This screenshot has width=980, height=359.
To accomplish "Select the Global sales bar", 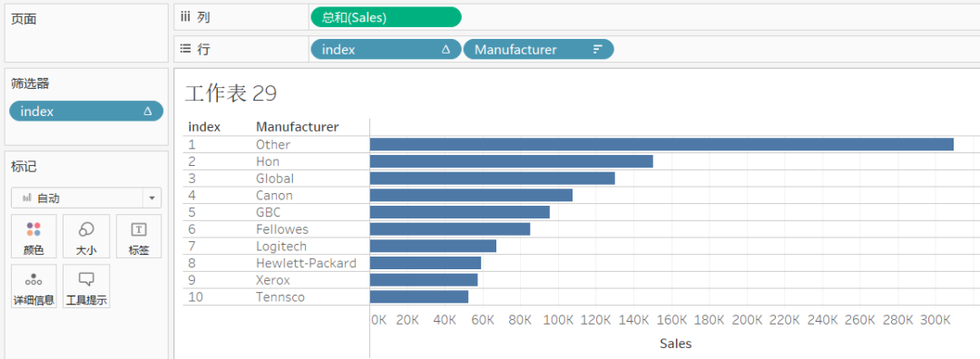I will click(x=493, y=178).
